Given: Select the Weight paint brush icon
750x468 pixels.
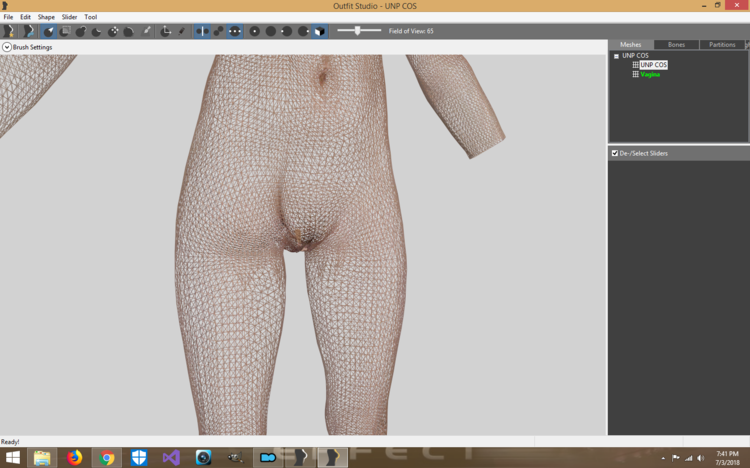Looking at the screenshot, I should tap(146, 31).
